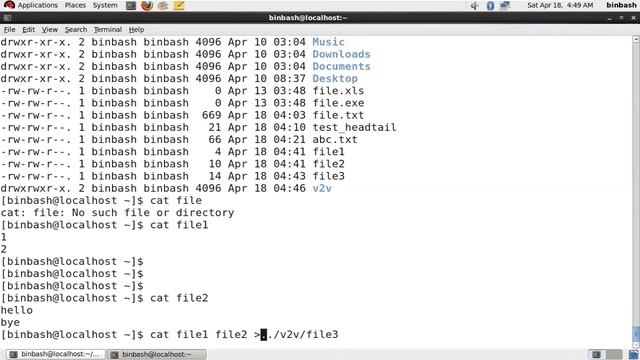
Task: Click the v2v directory entry
Action: 322,188
